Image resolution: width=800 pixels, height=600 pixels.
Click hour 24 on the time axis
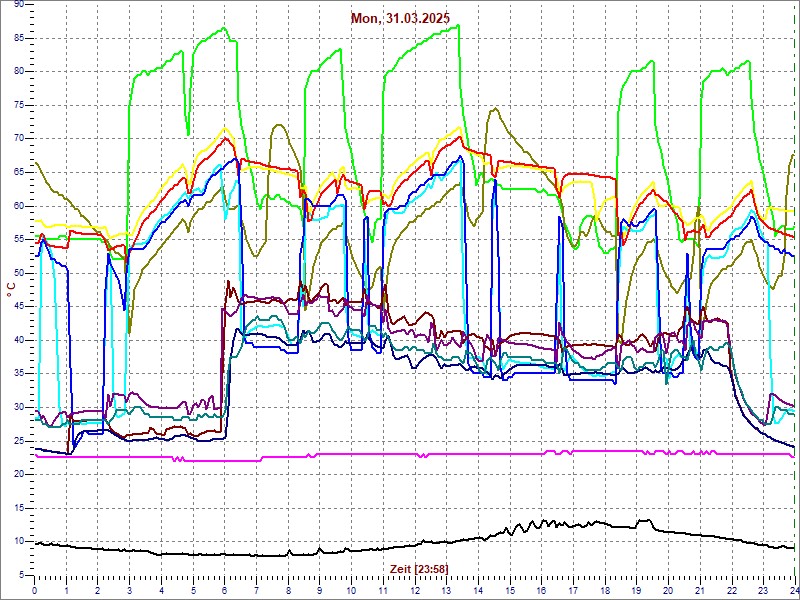point(793,590)
